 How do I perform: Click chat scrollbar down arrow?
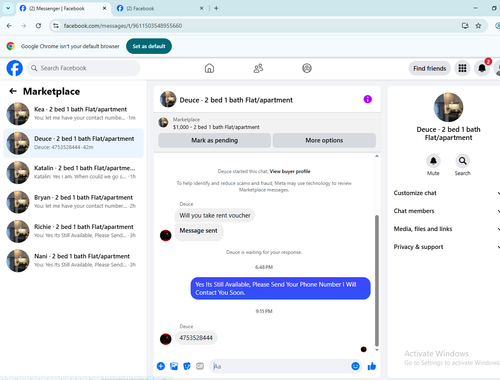[377, 350]
